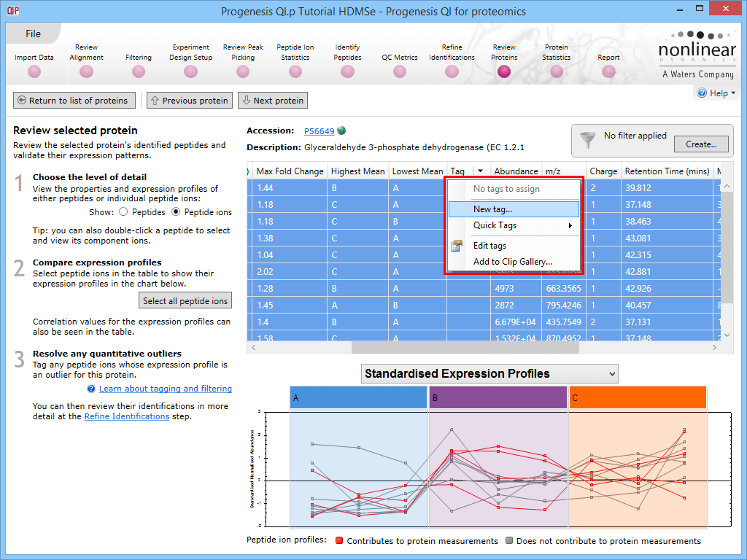Click the globe icon beside accession P56649
Screen dimensions: 747x560
pos(341,131)
